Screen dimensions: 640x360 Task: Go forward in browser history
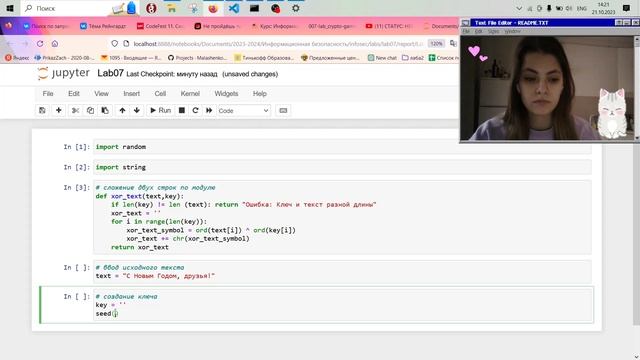(25, 44)
